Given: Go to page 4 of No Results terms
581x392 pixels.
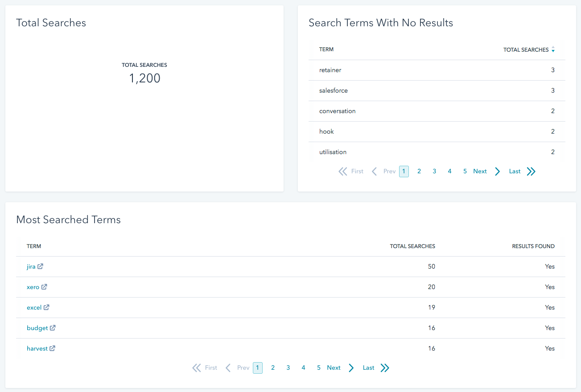Looking at the screenshot, I should tap(449, 171).
